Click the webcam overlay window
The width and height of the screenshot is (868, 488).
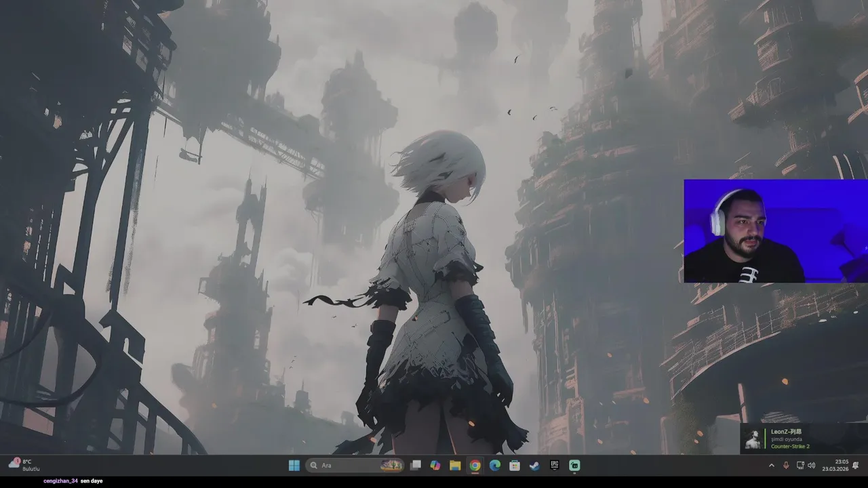coord(776,231)
